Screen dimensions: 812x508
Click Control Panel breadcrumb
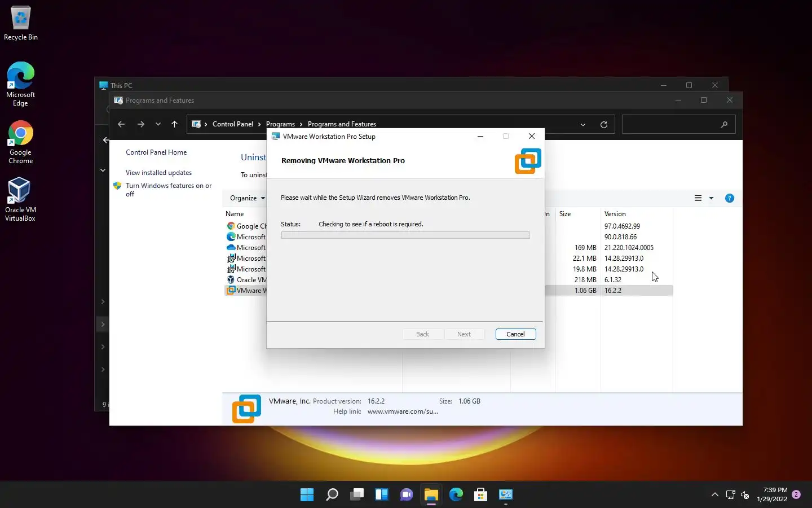[233, 124]
